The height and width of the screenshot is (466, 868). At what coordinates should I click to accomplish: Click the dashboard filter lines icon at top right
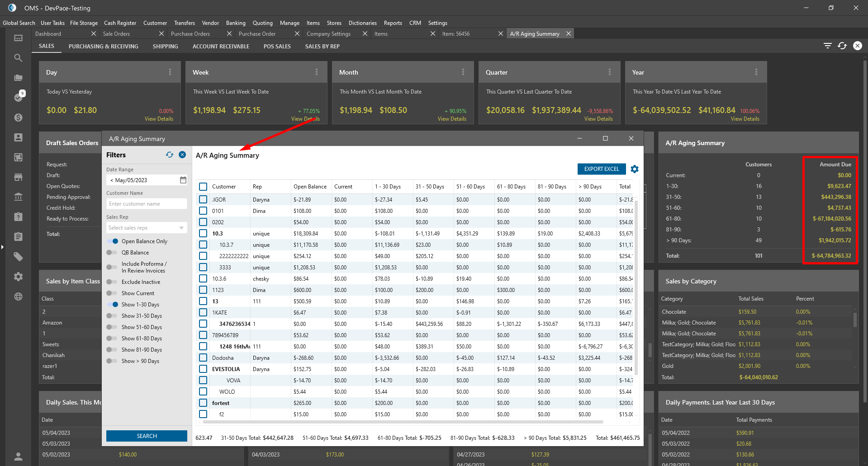click(x=827, y=46)
